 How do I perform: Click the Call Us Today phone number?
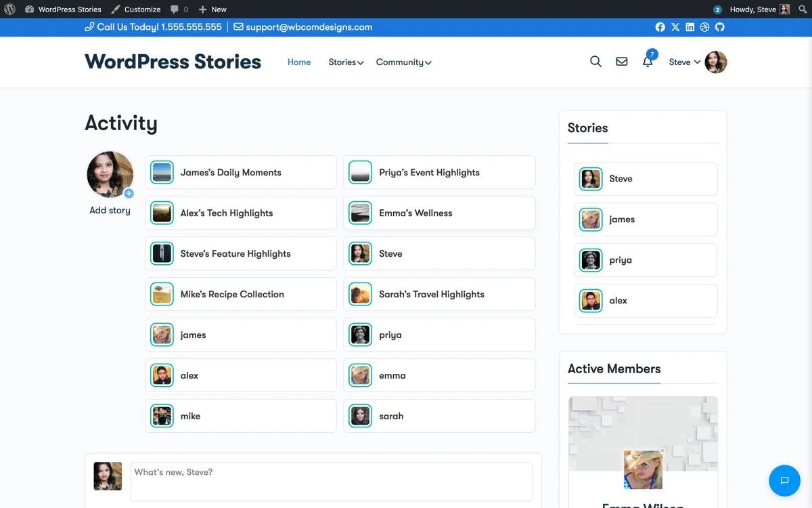[153, 27]
